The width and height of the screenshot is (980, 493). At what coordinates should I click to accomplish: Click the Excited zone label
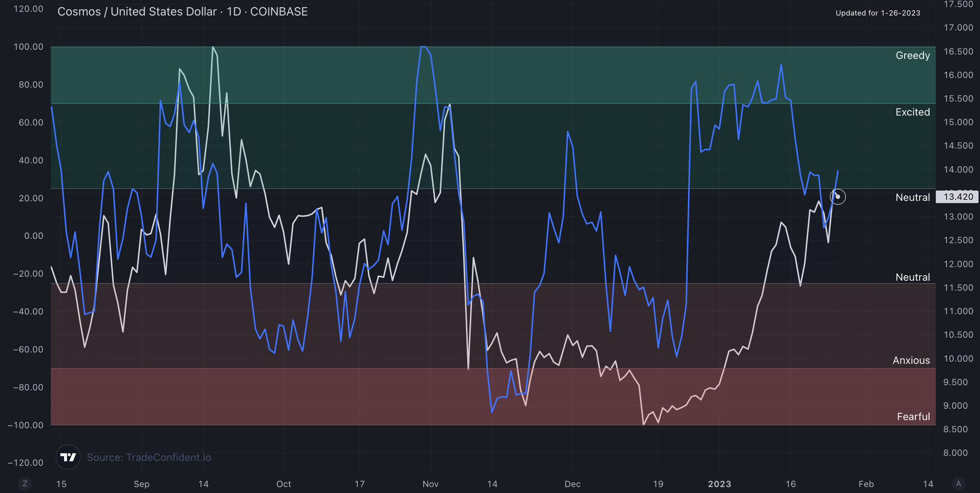pos(912,112)
